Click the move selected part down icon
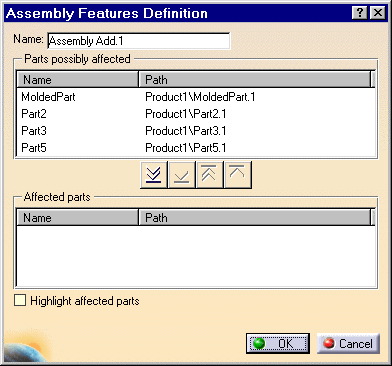The image size is (392, 366). point(182,175)
